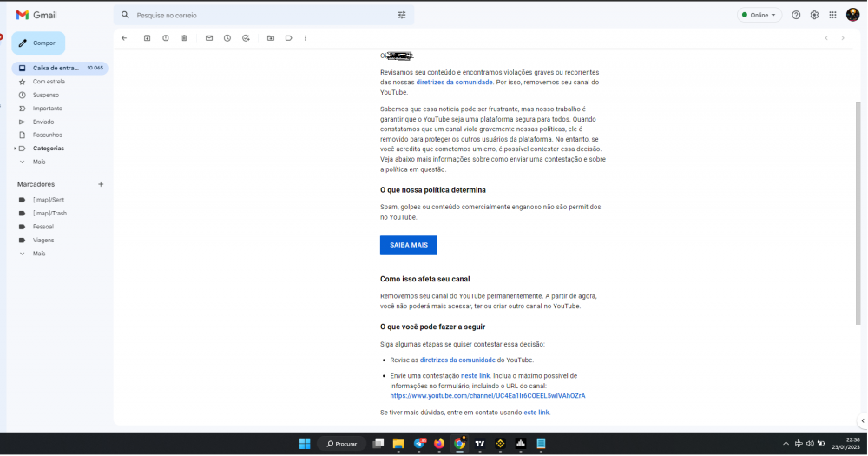Viewport: 868px width, 456px height.
Task: Go to newer email with left chevron
Action: pos(826,38)
